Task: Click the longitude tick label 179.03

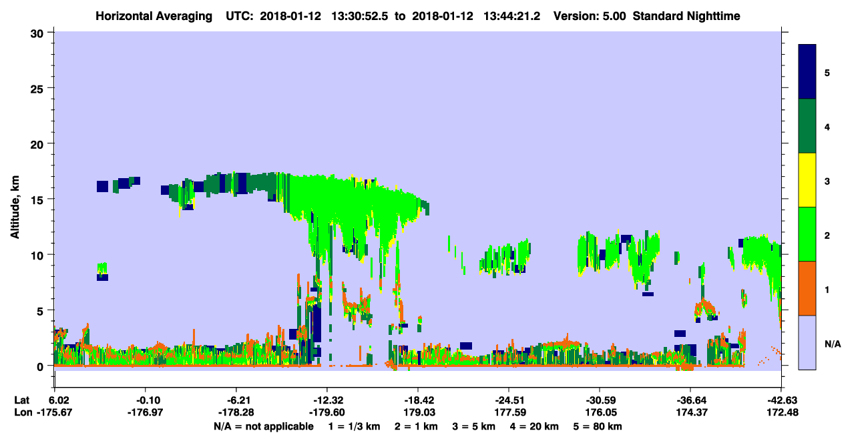Action: tap(418, 413)
